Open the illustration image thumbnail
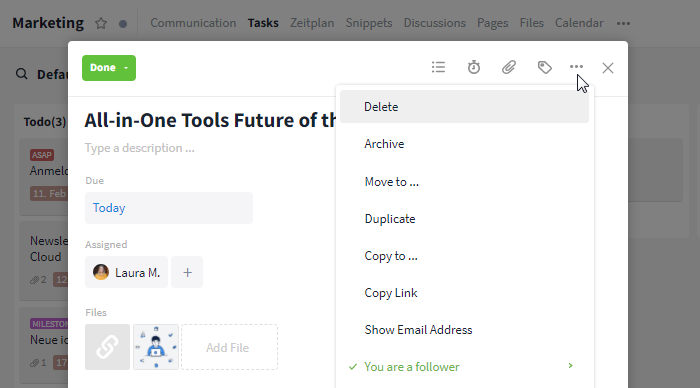The width and height of the screenshot is (700, 388). [156, 347]
